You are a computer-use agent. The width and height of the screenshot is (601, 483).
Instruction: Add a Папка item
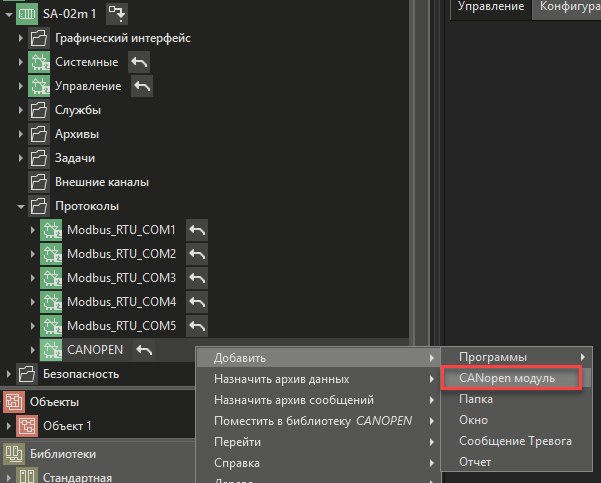516,399
